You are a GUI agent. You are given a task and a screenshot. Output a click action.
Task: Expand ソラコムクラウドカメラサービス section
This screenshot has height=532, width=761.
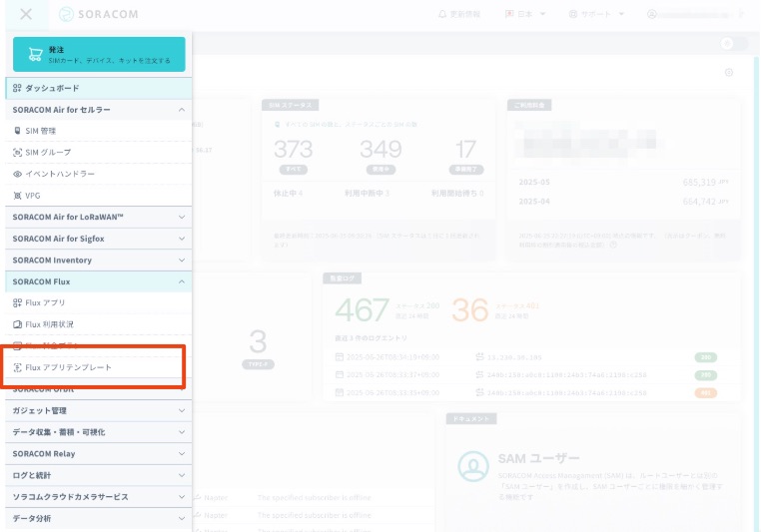point(99,497)
